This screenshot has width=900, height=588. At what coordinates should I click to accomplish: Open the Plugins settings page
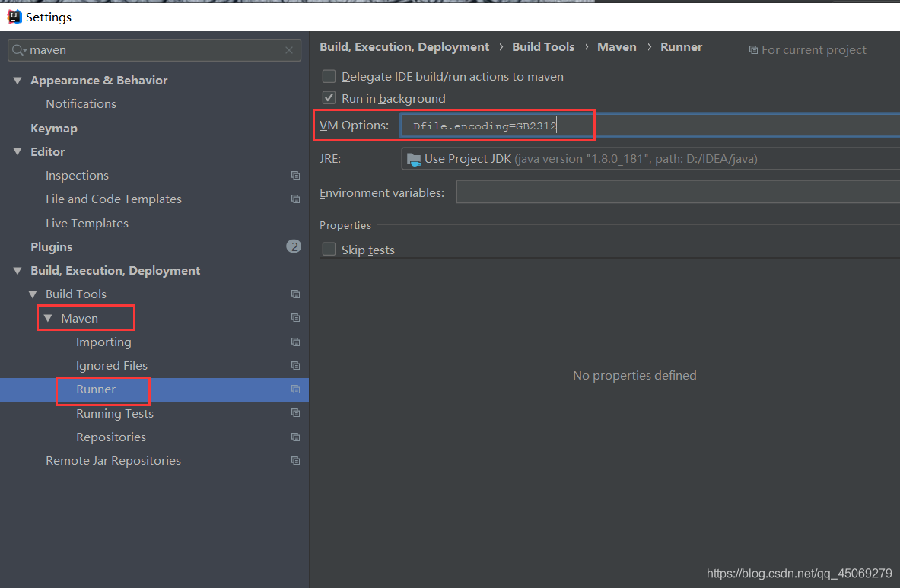click(x=52, y=247)
